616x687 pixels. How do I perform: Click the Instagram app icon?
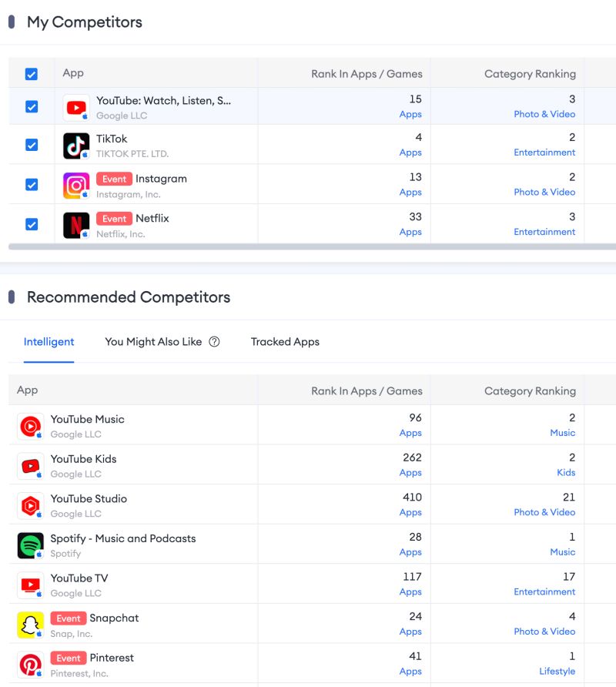coord(75,185)
